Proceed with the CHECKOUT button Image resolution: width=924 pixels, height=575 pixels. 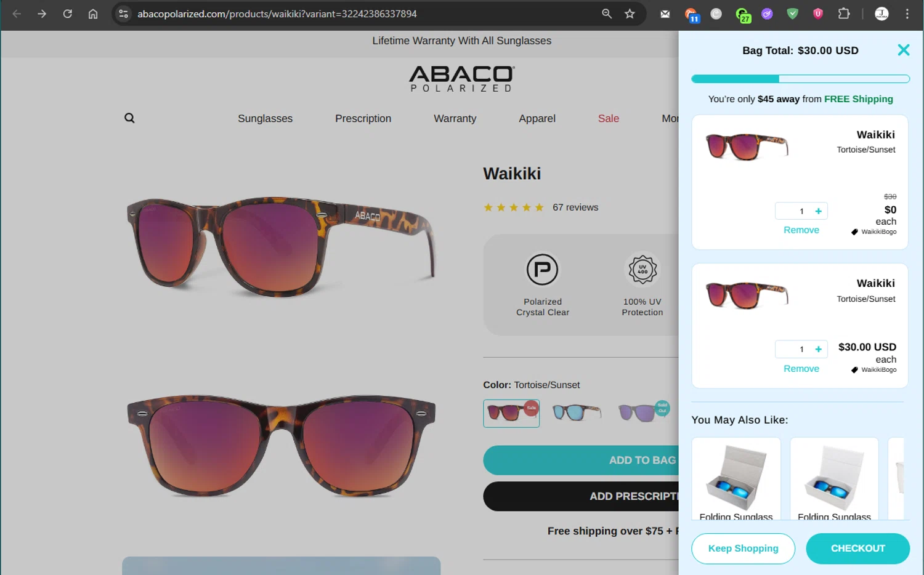[857, 549]
